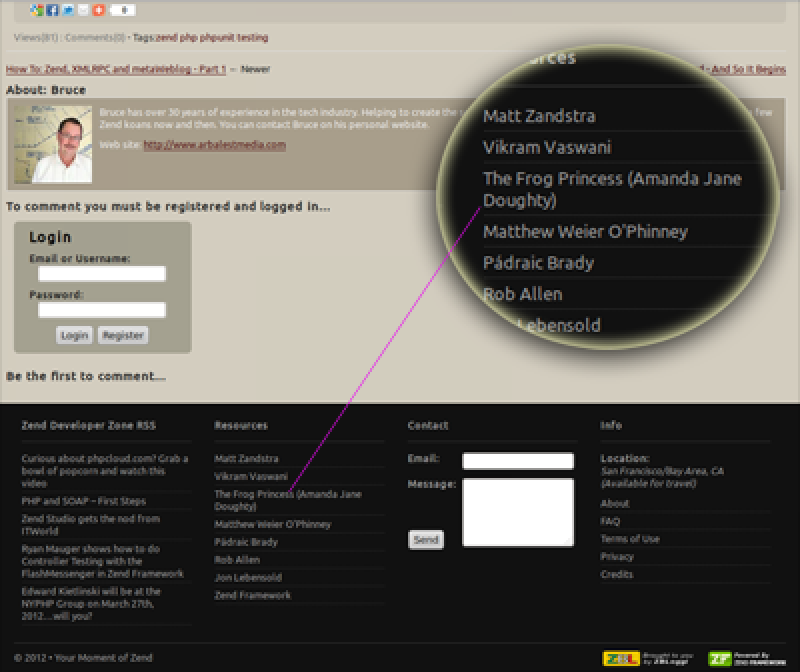Open Jon Lebensold in footer Resources list
This screenshot has height=672, width=800.
tap(248, 577)
